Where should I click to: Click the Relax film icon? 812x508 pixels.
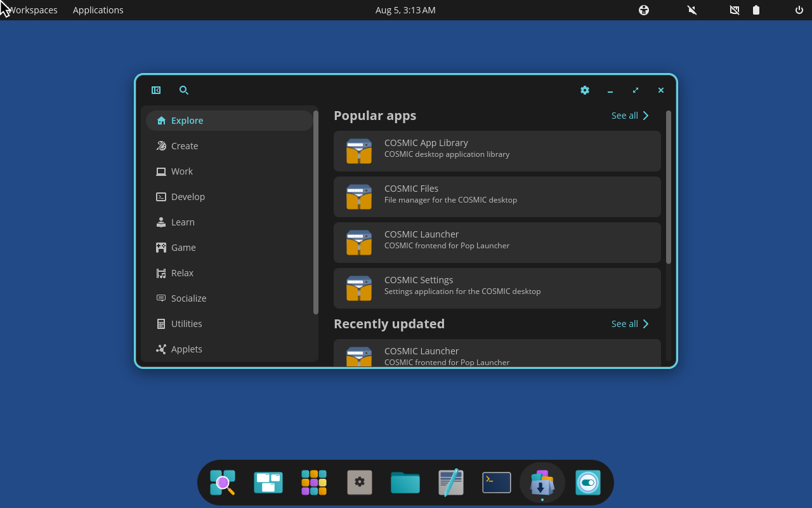[161, 273]
